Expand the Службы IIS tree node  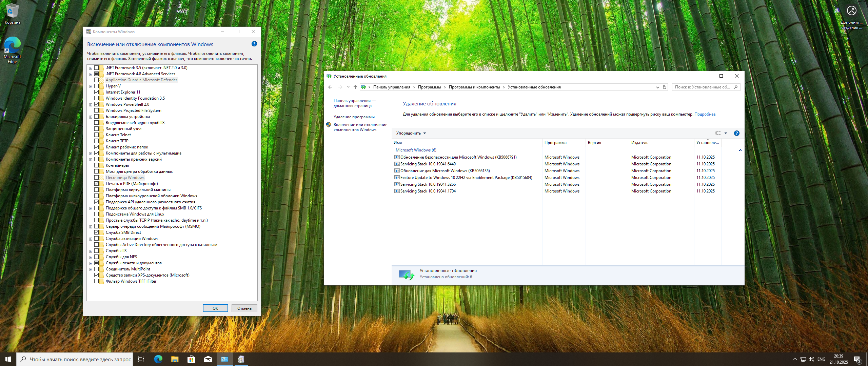click(91, 251)
